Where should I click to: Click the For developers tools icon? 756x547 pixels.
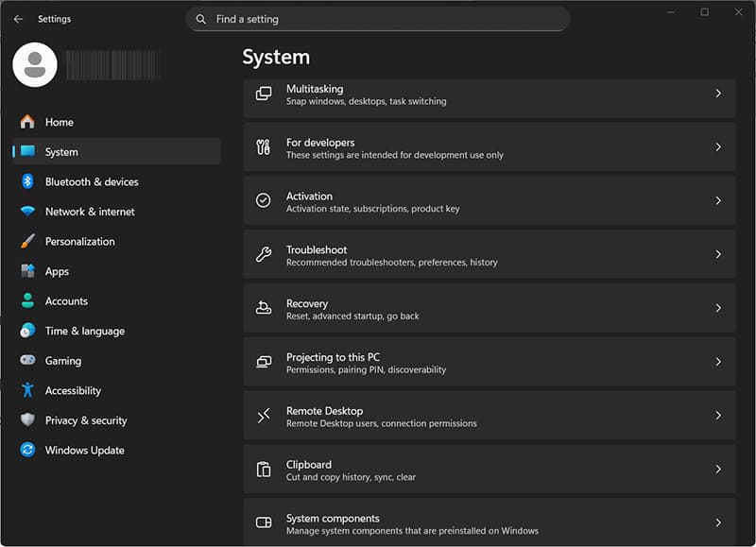264,147
